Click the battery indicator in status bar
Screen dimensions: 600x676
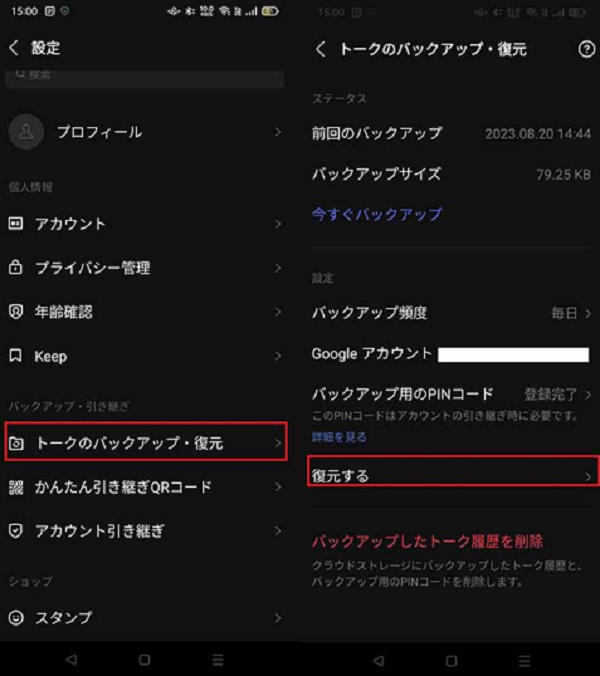[x=271, y=11]
